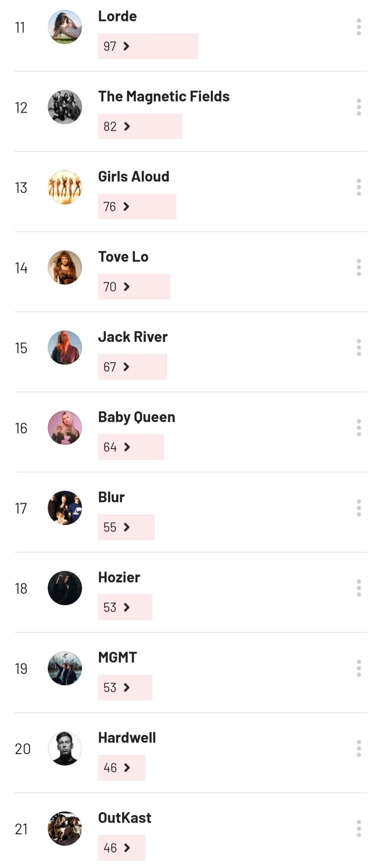Click MGMT's 53 play count bar
The height and width of the screenshot is (868, 383).
pyautogui.click(x=125, y=687)
